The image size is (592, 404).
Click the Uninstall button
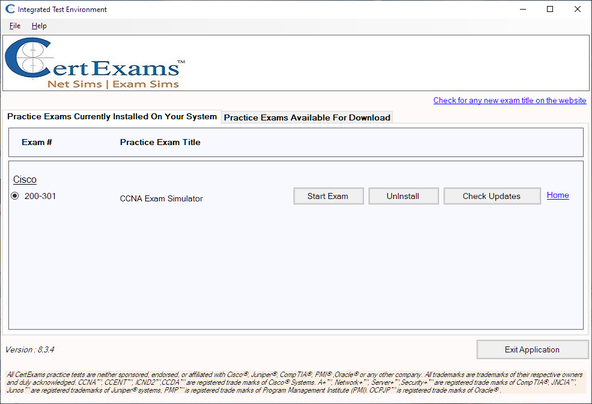(x=403, y=196)
